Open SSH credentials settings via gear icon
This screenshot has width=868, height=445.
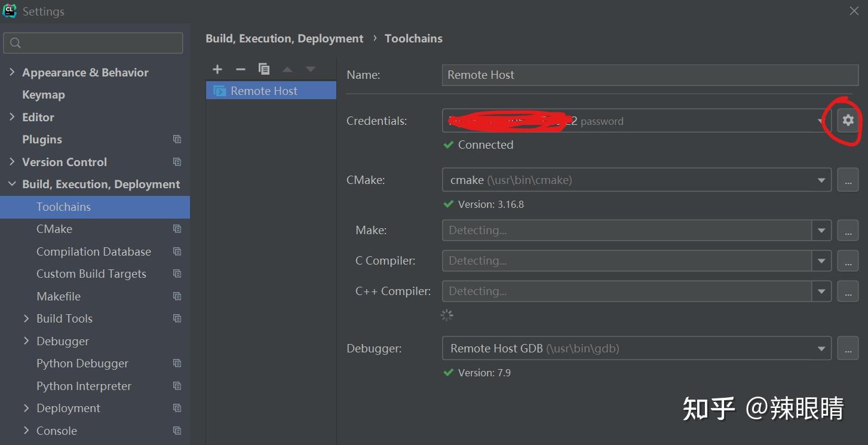pos(848,120)
